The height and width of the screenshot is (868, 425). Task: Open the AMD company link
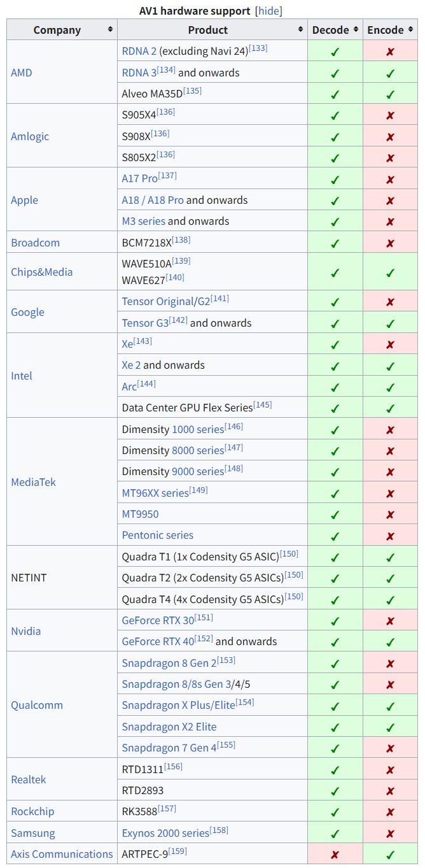(x=21, y=73)
